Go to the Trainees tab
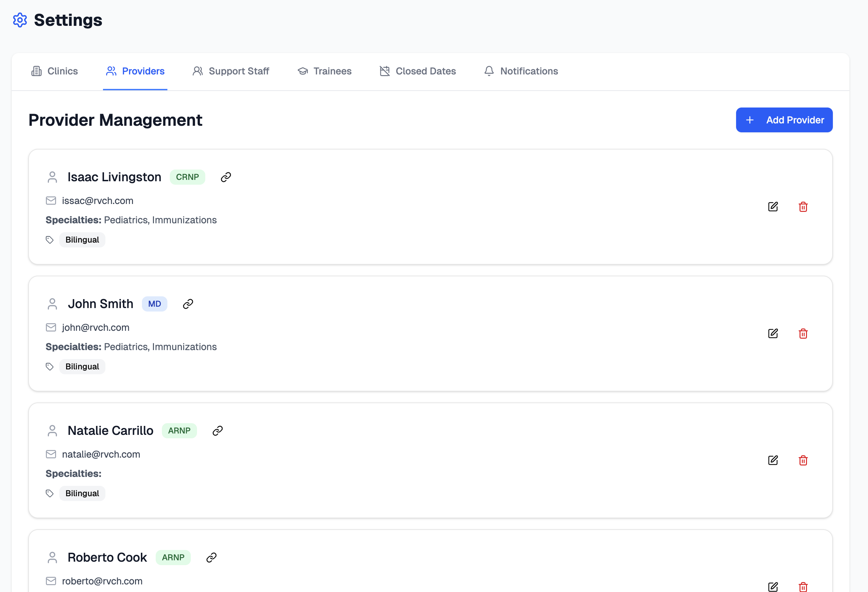This screenshot has width=868, height=592. coord(324,71)
